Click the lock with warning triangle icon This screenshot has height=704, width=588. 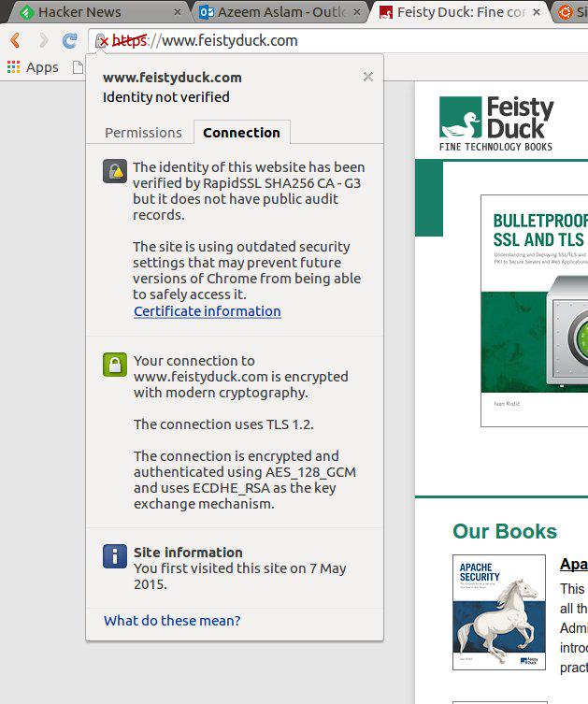(115, 171)
